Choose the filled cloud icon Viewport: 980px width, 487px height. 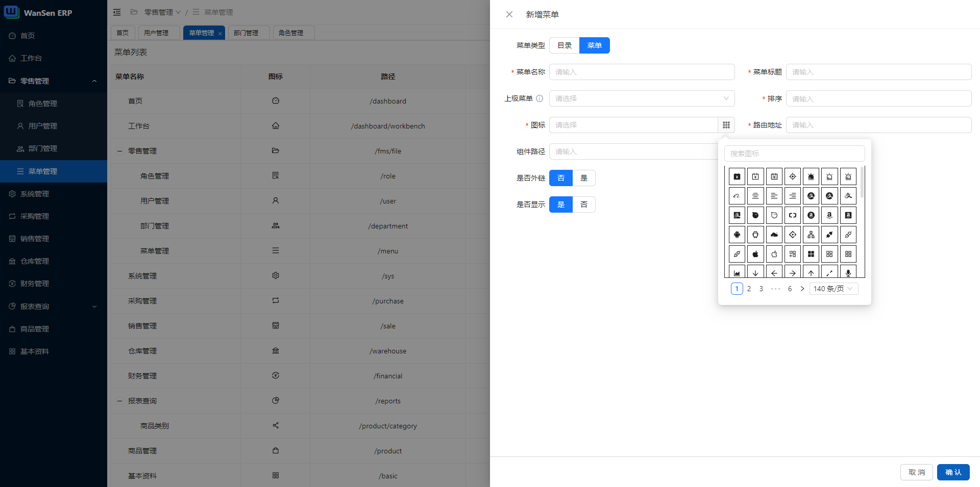click(774, 235)
